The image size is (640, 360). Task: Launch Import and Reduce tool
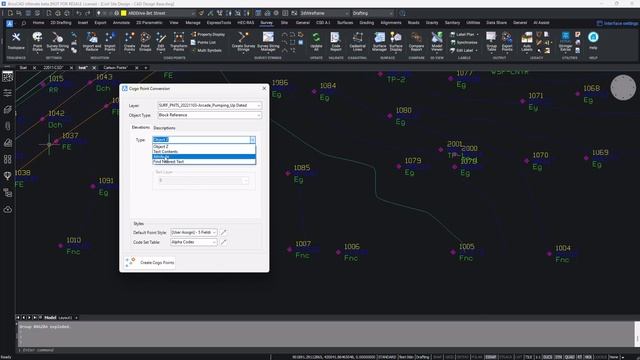point(92,42)
